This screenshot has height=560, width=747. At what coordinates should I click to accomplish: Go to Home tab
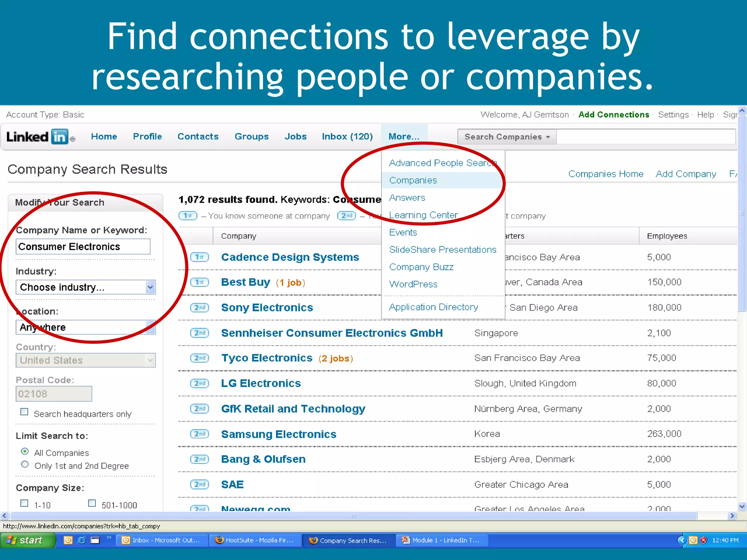[x=104, y=136]
